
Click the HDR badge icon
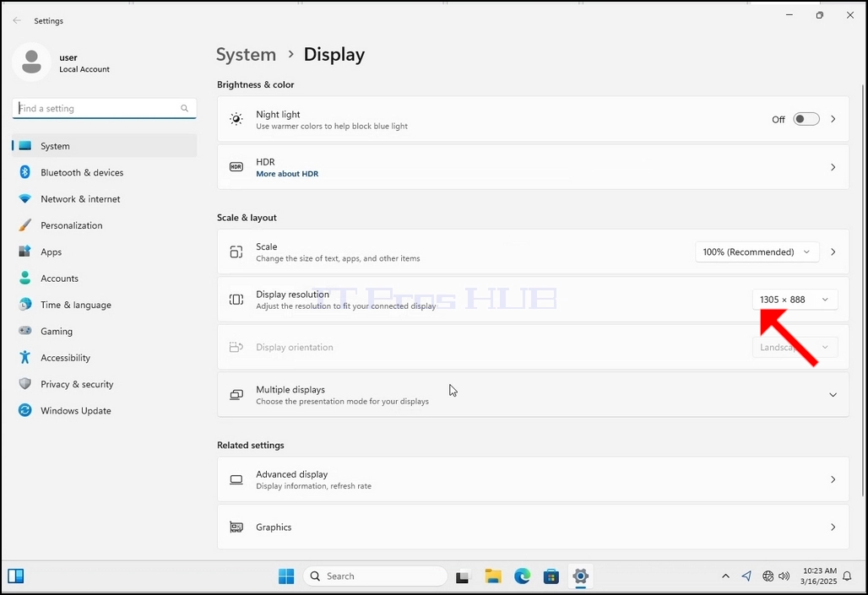tap(236, 166)
